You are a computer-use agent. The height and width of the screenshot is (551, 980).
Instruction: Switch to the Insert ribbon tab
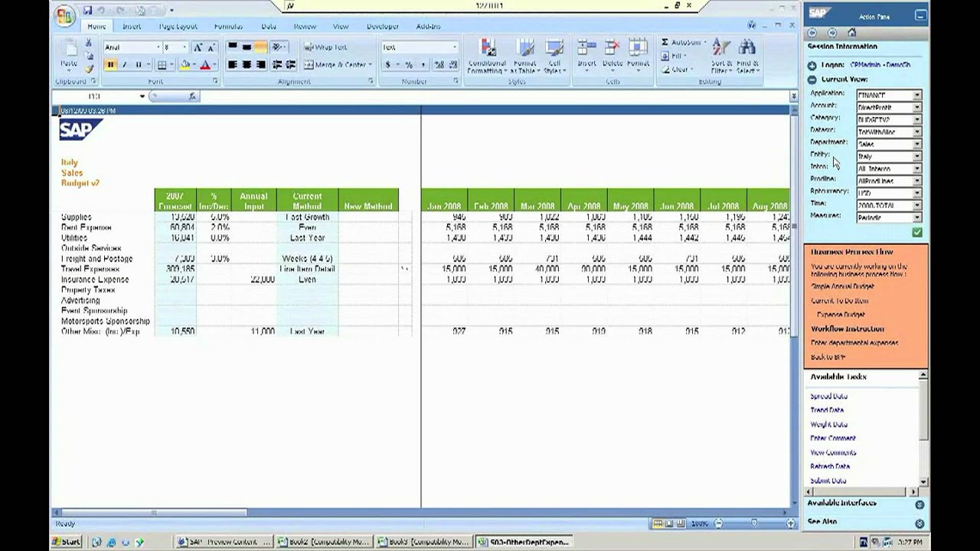click(132, 27)
